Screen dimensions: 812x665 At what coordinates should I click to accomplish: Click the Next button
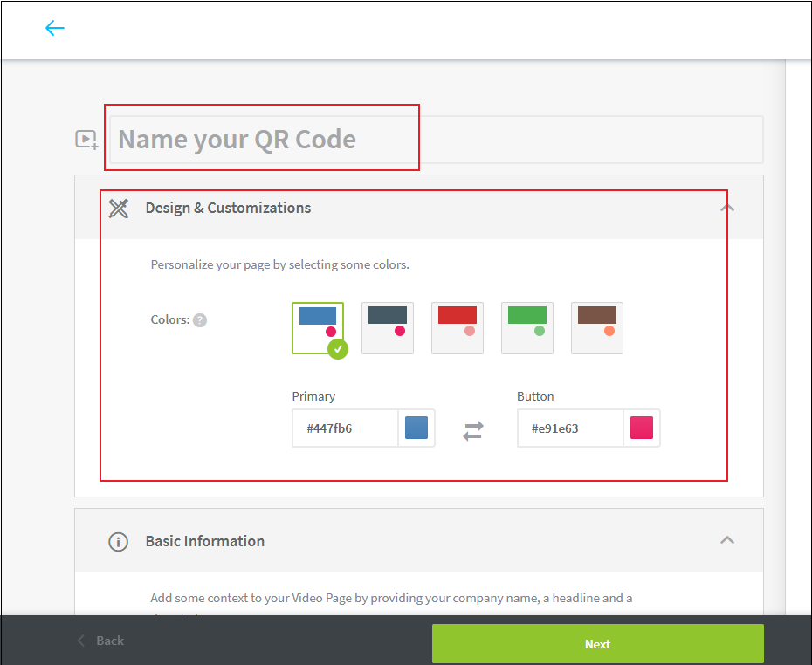(x=597, y=643)
